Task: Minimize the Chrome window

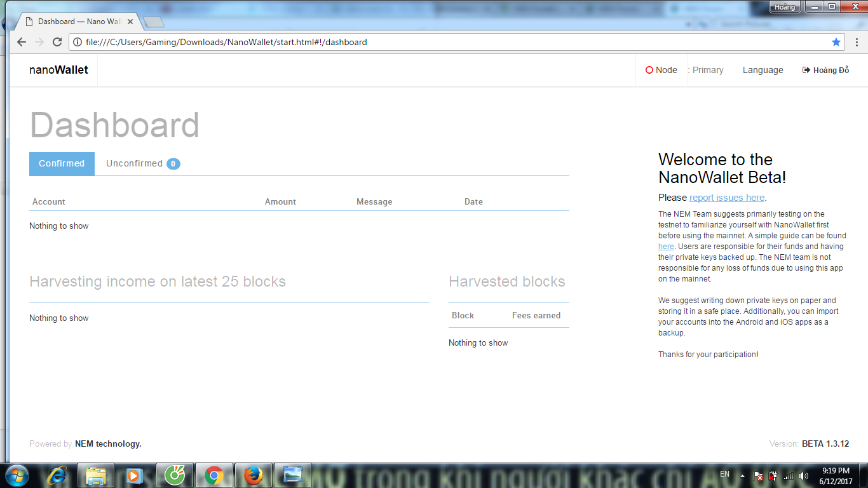Action: point(815,7)
